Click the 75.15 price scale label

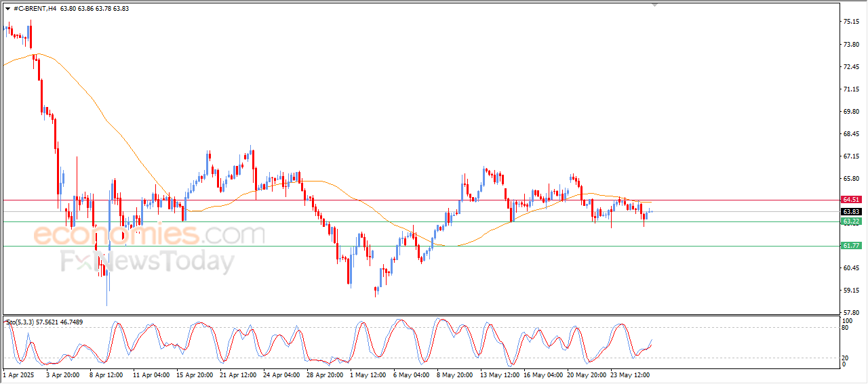(x=851, y=22)
